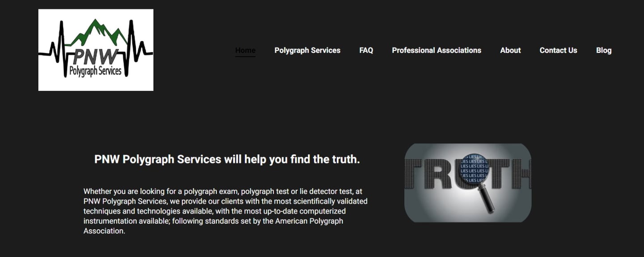Click the TRUTH magnifying glass image
Screen dimensions: 644x257
click(x=468, y=183)
